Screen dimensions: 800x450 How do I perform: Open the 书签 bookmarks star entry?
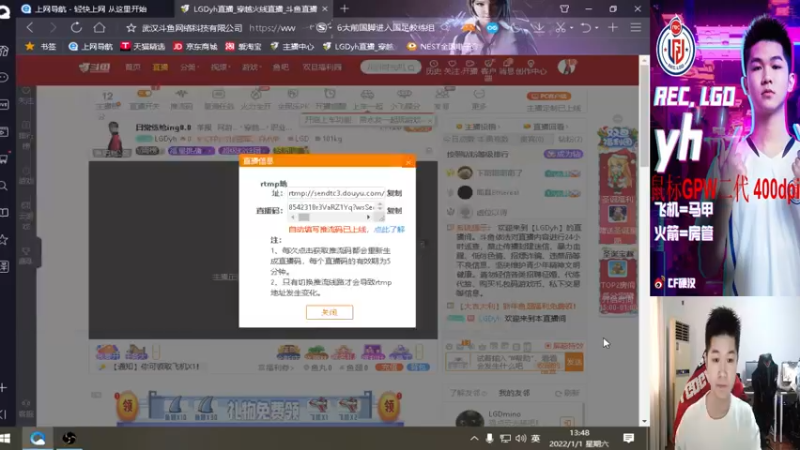41,46
